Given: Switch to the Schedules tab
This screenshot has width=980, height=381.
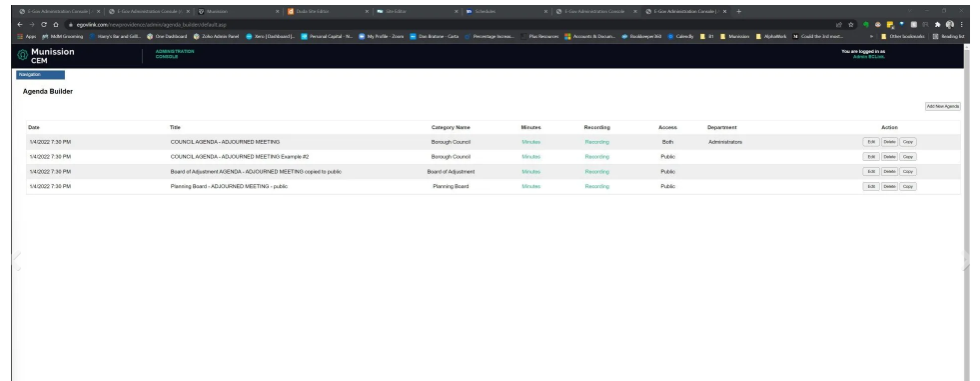Looking at the screenshot, I should tap(506, 11).
